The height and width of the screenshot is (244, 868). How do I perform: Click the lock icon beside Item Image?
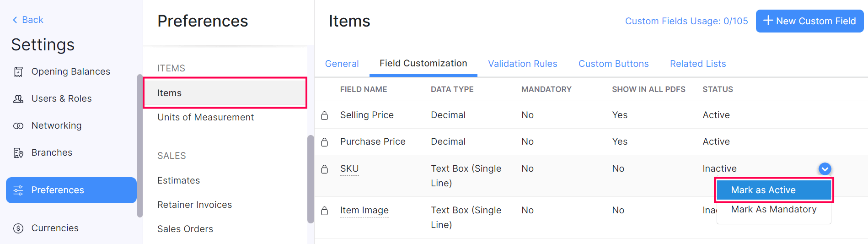click(x=325, y=211)
